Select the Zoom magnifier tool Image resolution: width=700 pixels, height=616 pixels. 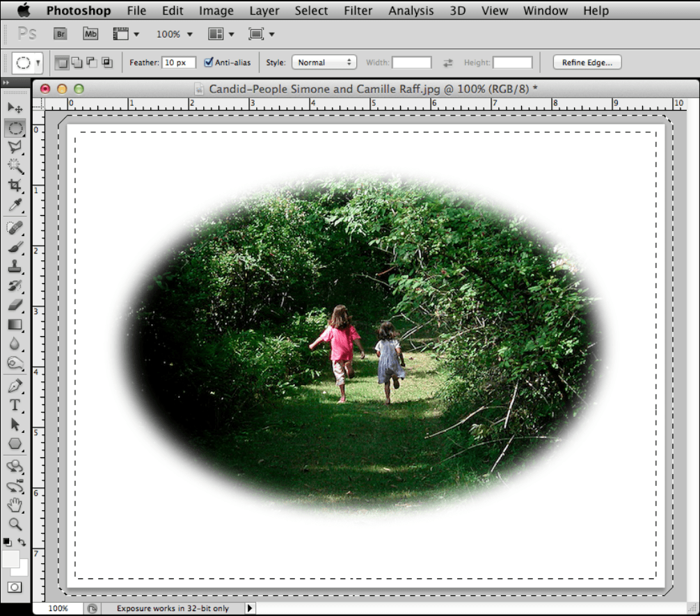[x=15, y=524]
